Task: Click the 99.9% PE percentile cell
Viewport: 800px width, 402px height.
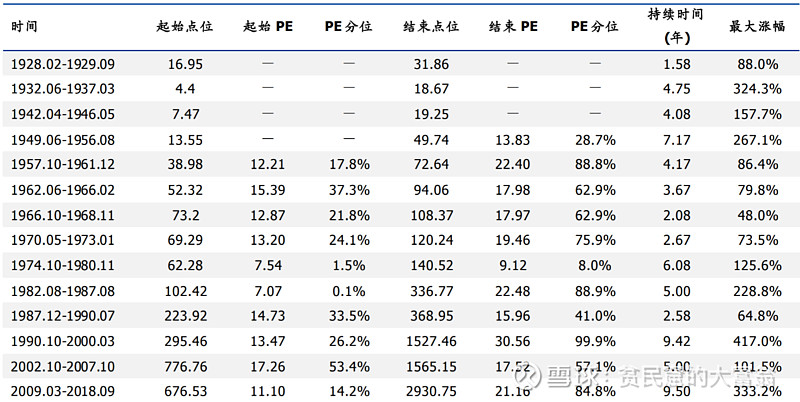Action: click(595, 341)
